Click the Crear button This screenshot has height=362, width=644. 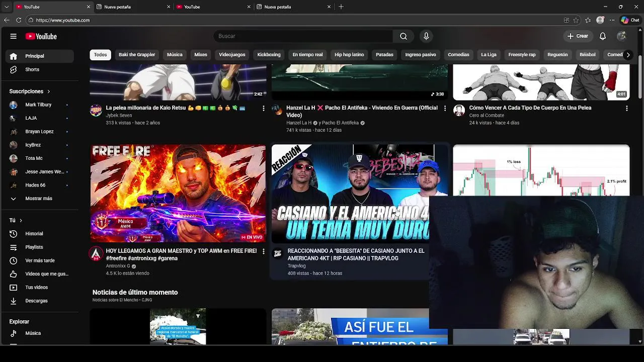pyautogui.click(x=578, y=36)
